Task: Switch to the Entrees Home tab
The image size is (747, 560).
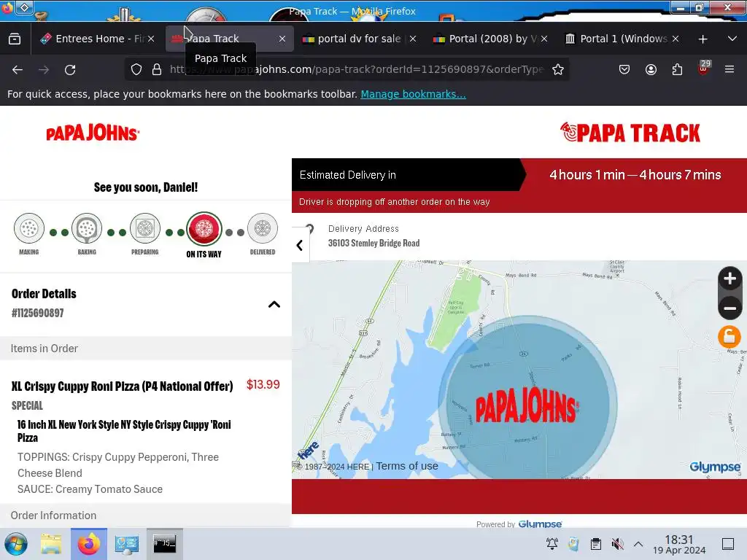Action: coord(98,39)
